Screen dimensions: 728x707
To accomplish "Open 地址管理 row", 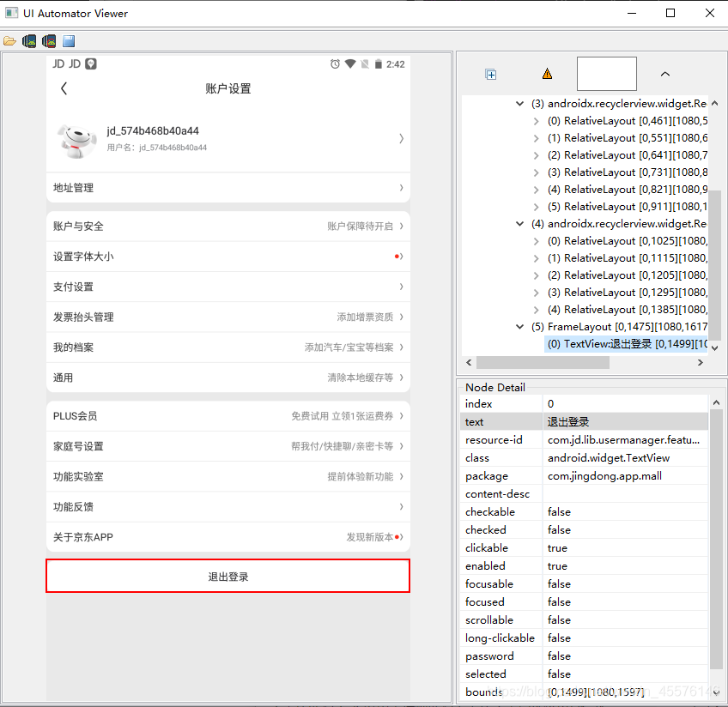I will [228, 187].
